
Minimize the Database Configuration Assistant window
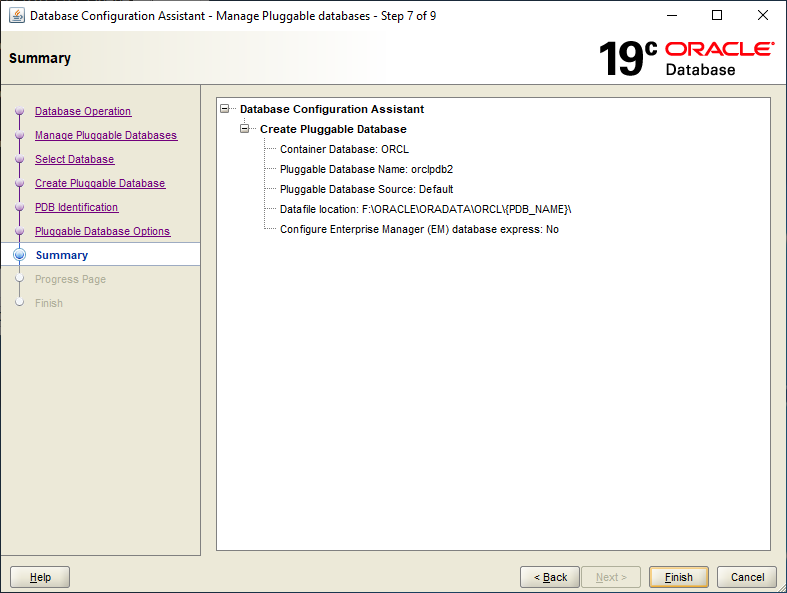672,16
